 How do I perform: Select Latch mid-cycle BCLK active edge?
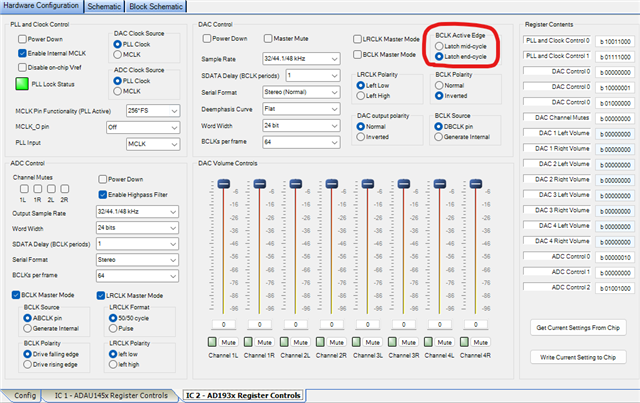(x=439, y=46)
